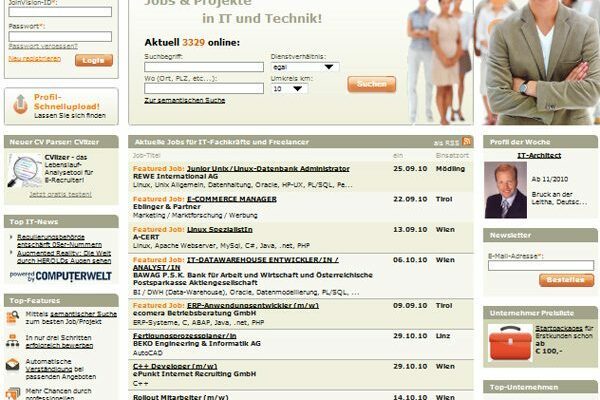This screenshot has height=400, width=600.
Task: Click the Job-Titel column header
Action: pos(146,155)
